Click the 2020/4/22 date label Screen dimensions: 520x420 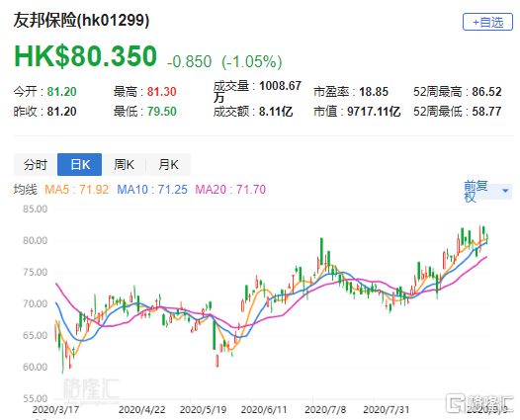(142, 410)
